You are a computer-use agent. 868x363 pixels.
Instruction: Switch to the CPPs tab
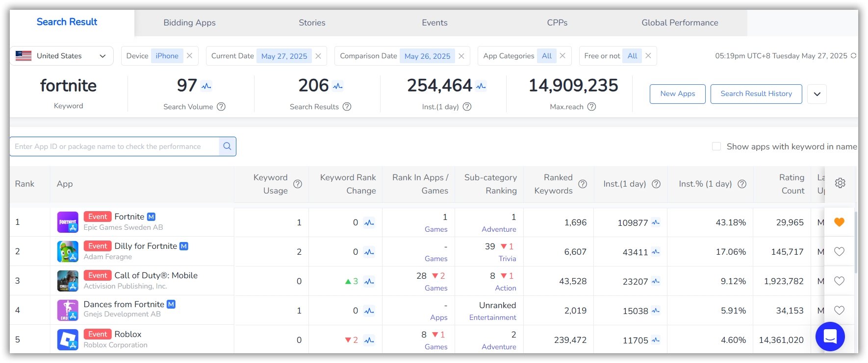click(x=557, y=23)
